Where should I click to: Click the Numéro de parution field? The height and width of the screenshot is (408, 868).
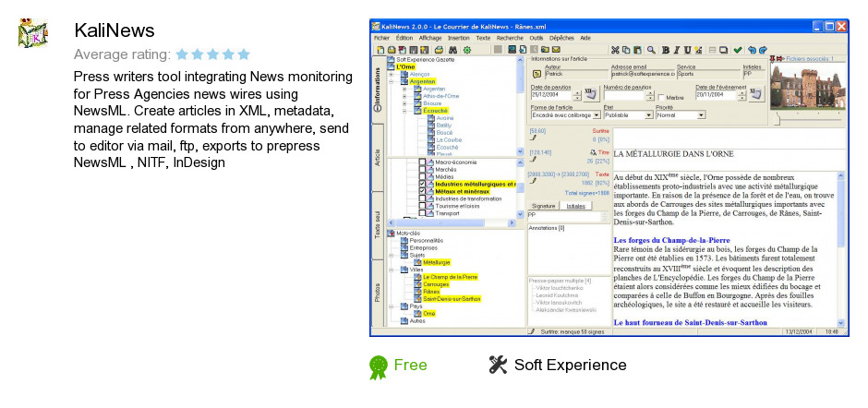tap(624, 95)
